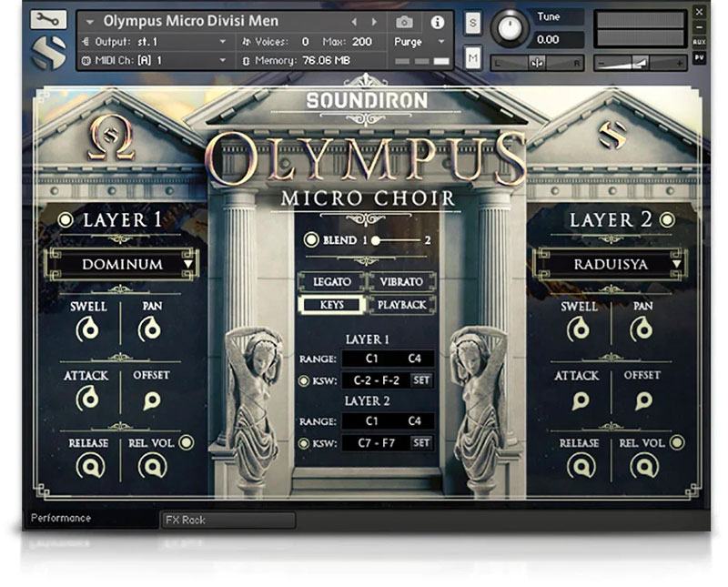
Task: Click the Layer 1 Pan knob
Action: pos(151,329)
